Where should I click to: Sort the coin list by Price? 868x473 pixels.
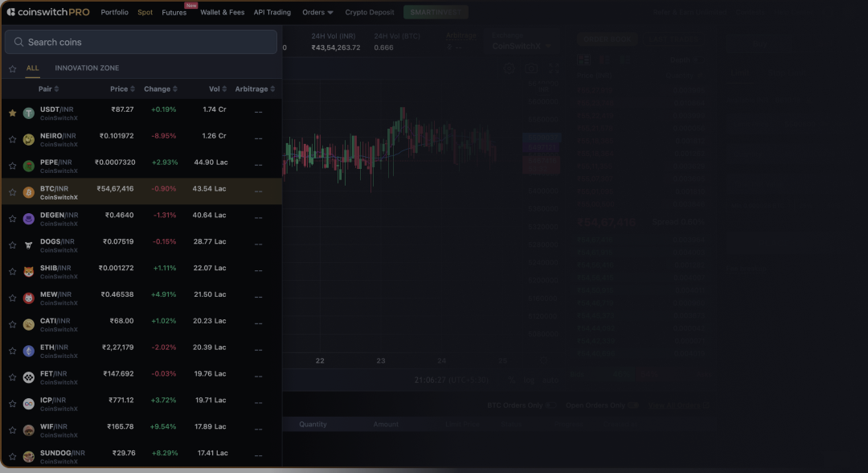pos(121,88)
